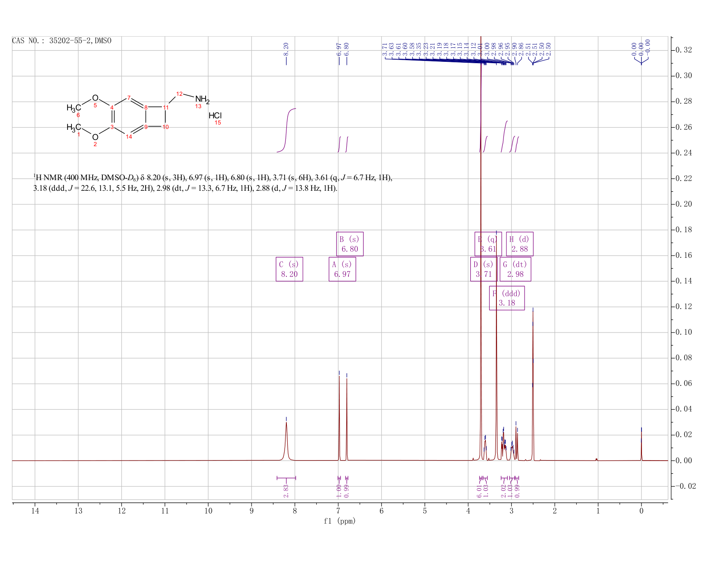This screenshot has width=728, height=563.
Task: Select peak box labeled B (s) 6.80
Action: [350, 244]
